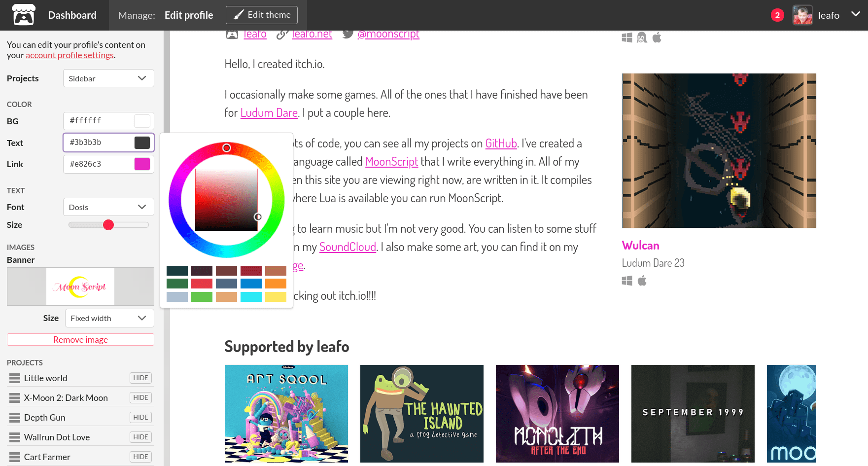Click the Link color magenta swatch
Viewport: 868px width, 466px height.
coord(142,164)
